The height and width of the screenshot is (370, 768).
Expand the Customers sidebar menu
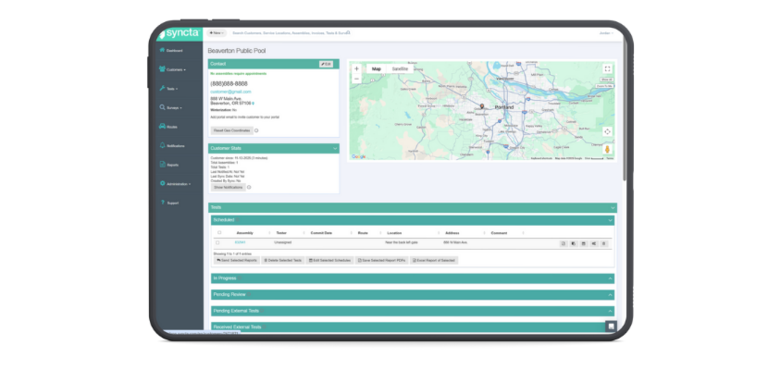point(172,70)
